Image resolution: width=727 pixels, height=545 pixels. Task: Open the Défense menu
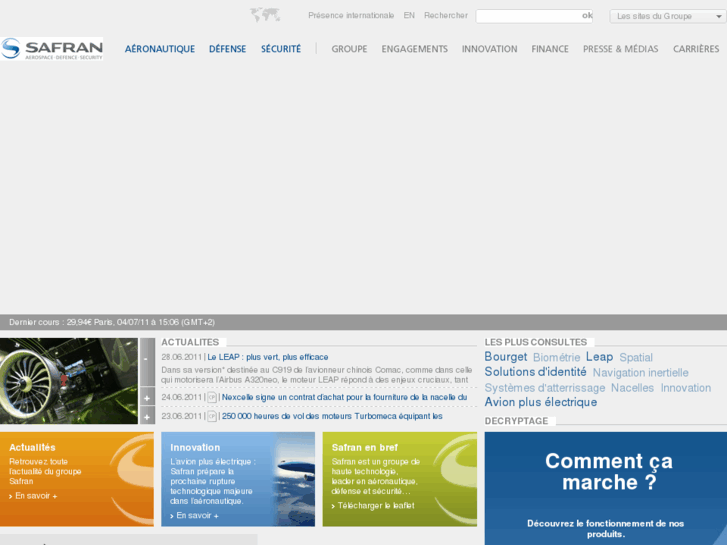tap(227, 49)
